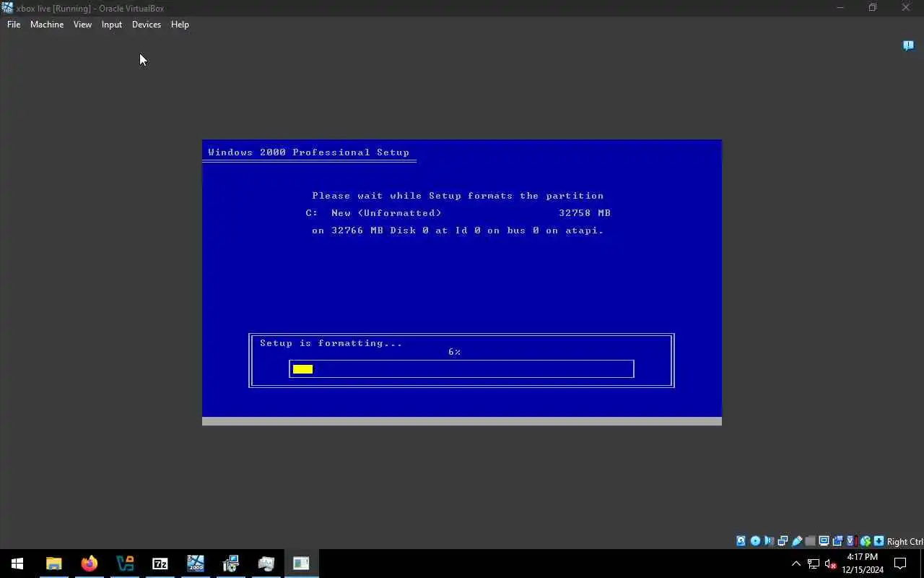The image size is (924, 578).
Task: Close the VirtualBox VM window
Action: 906,8
